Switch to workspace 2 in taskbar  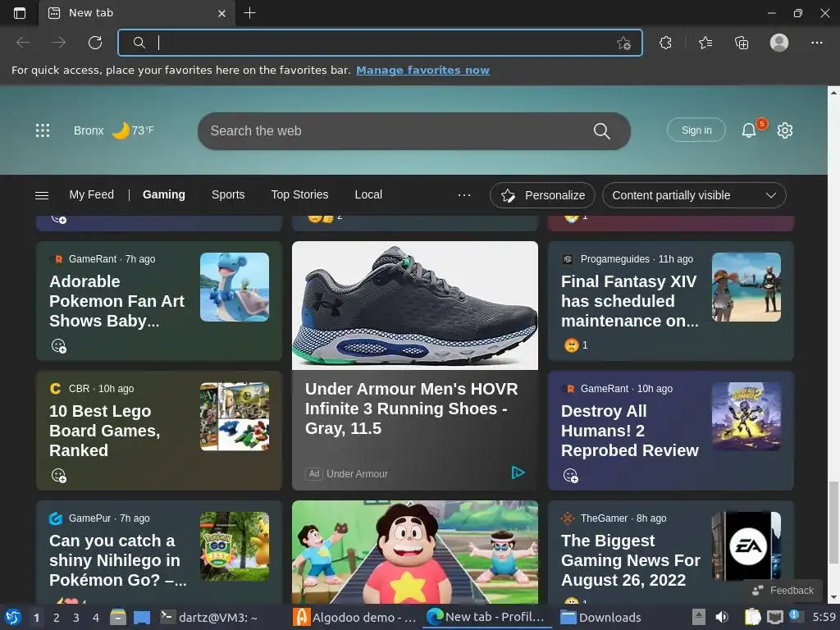click(x=57, y=618)
